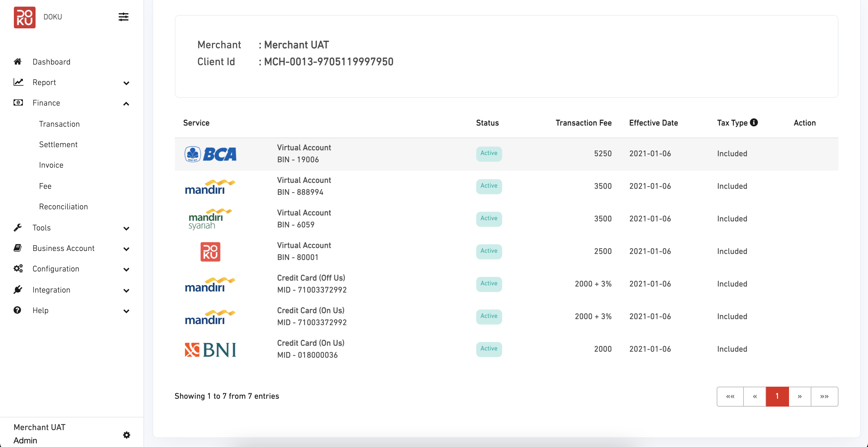Click Included tax type in BNI row

tap(732, 349)
